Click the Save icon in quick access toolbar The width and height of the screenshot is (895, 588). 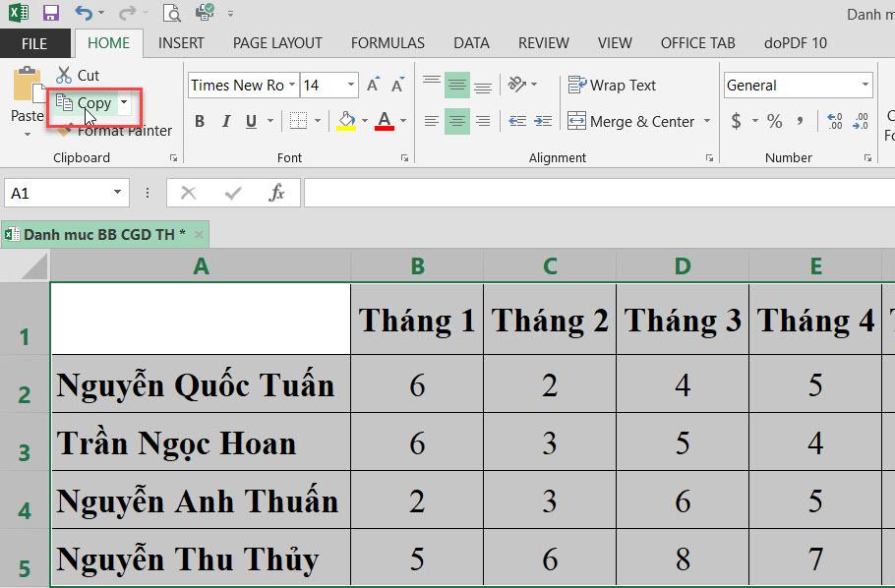51,14
